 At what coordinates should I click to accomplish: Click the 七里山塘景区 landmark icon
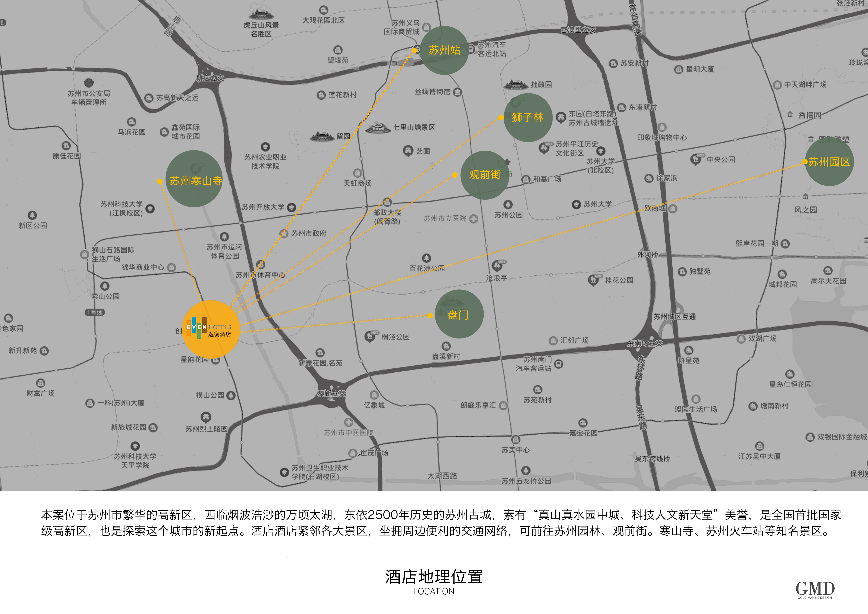(x=378, y=128)
